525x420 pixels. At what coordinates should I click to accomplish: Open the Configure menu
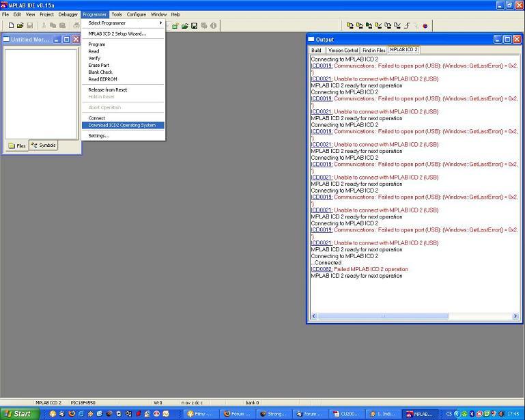[x=137, y=14]
